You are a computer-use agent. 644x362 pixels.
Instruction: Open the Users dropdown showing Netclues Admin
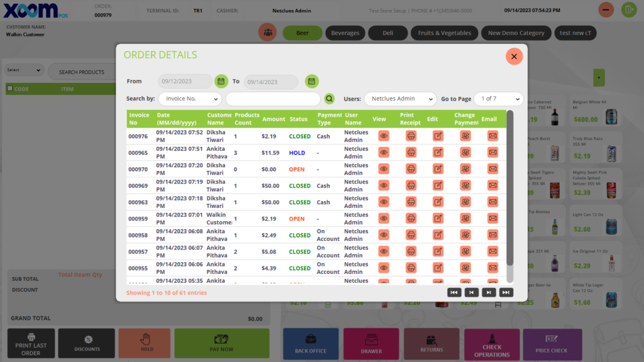pyautogui.click(x=400, y=99)
